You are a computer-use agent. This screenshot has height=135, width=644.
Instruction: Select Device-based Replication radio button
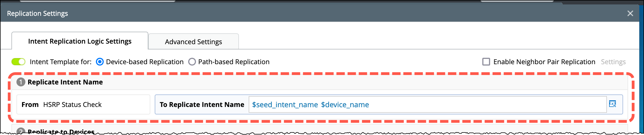coord(100,62)
